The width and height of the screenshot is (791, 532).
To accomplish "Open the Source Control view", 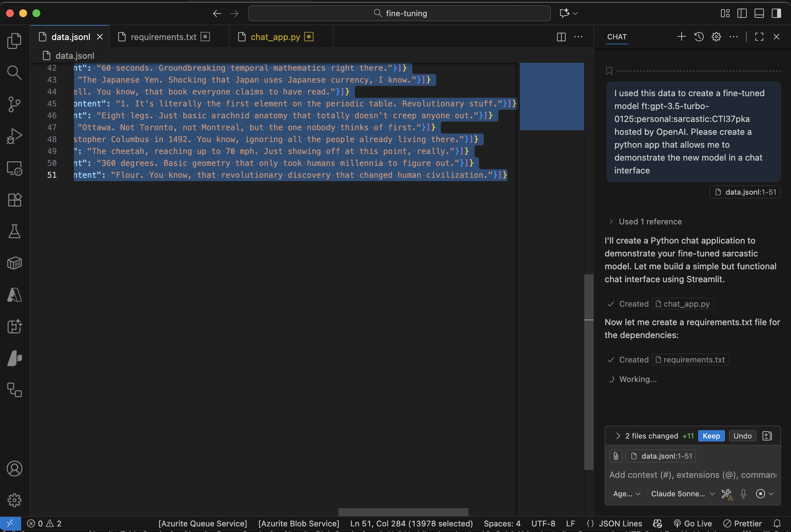I will pos(14,104).
